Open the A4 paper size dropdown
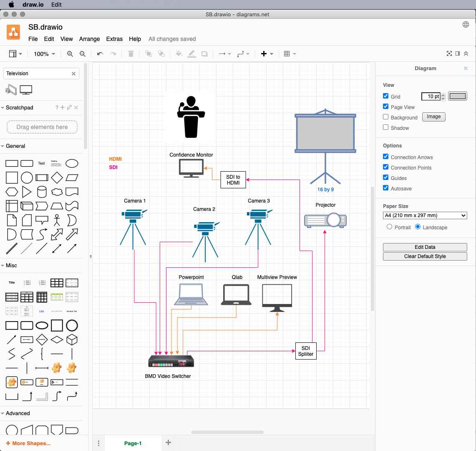 [x=425, y=215]
